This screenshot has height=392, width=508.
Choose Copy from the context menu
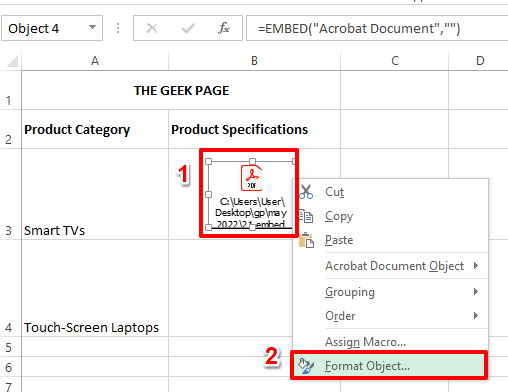tap(390, 216)
